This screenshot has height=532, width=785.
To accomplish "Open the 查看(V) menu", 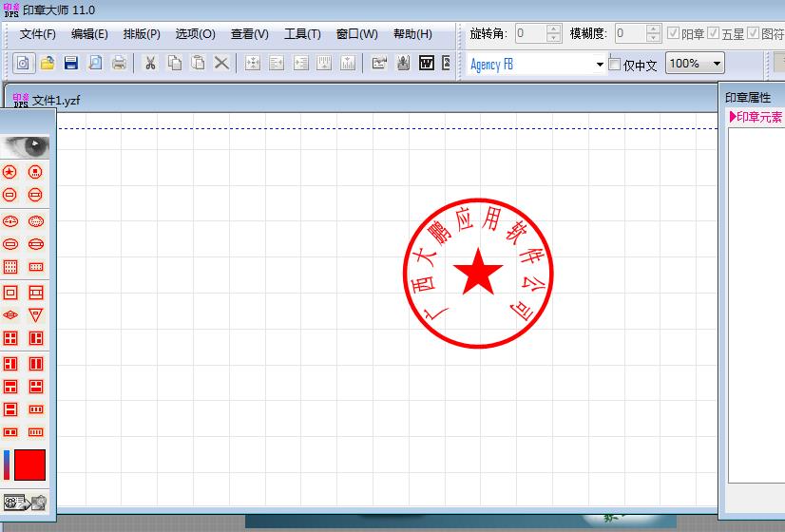I will coord(249,34).
